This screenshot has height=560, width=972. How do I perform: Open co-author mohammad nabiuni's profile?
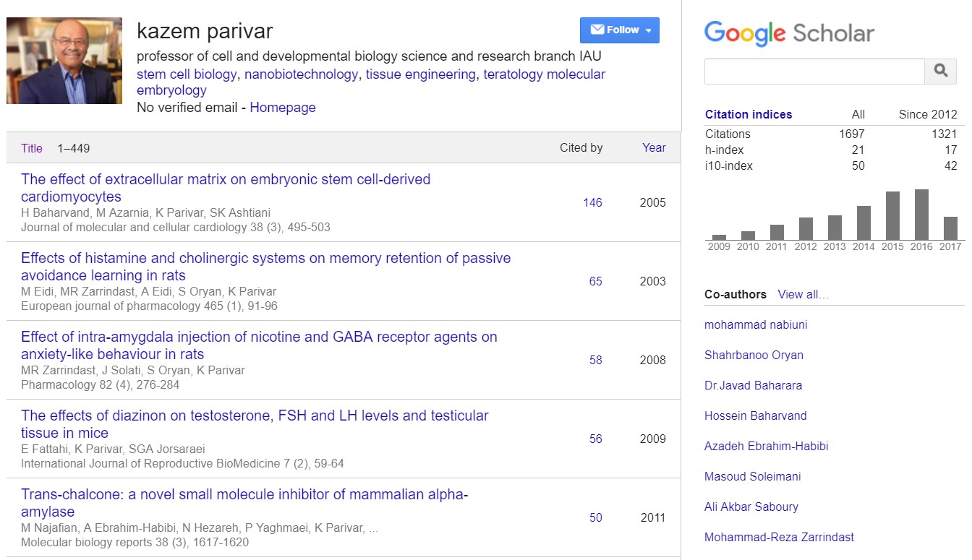756,324
